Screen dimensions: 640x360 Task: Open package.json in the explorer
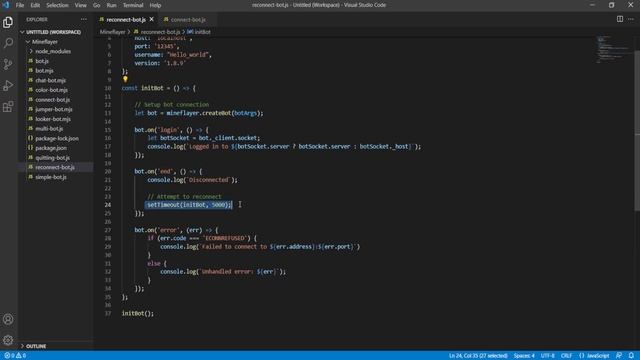tap(51, 148)
